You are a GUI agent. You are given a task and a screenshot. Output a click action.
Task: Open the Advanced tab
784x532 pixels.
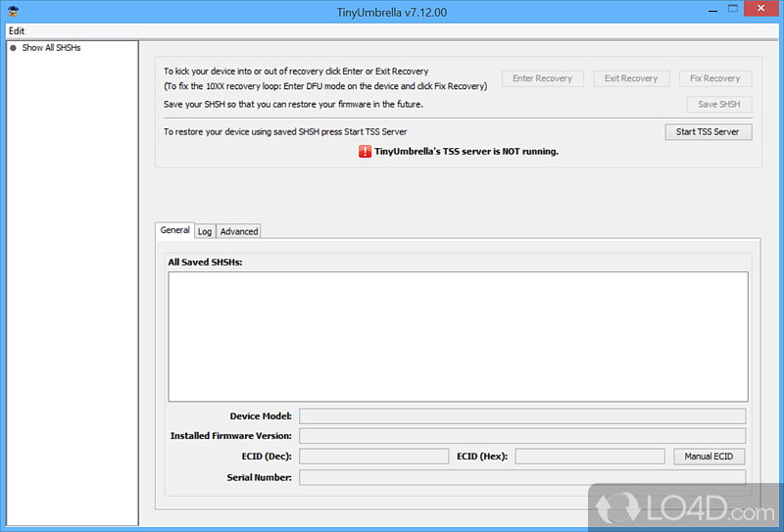click(239, 231)
